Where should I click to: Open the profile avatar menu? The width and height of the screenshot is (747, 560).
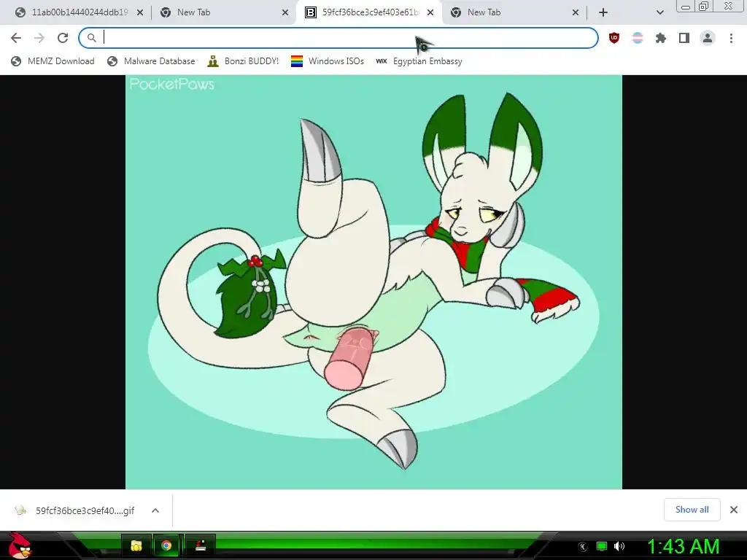[708, 38]
